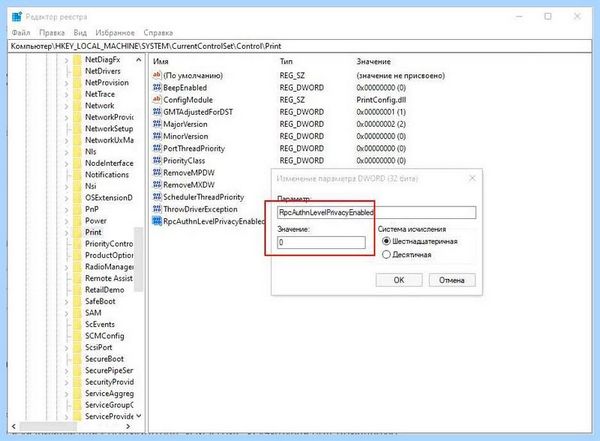The image size is (600, 441).
Task: Expand the NetDiagFx tree node
Action: click(66, 60)
